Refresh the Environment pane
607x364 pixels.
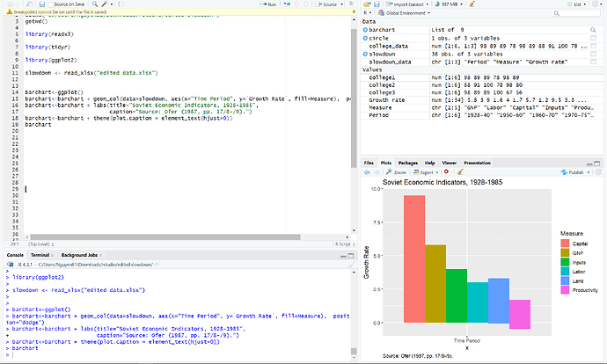click(x=596, y=4)
